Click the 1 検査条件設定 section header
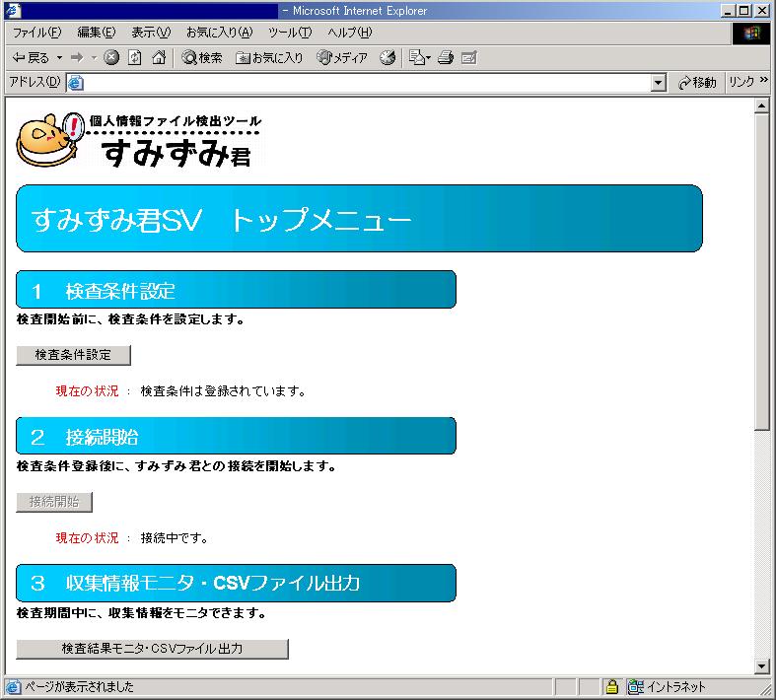 coord(236,290)
